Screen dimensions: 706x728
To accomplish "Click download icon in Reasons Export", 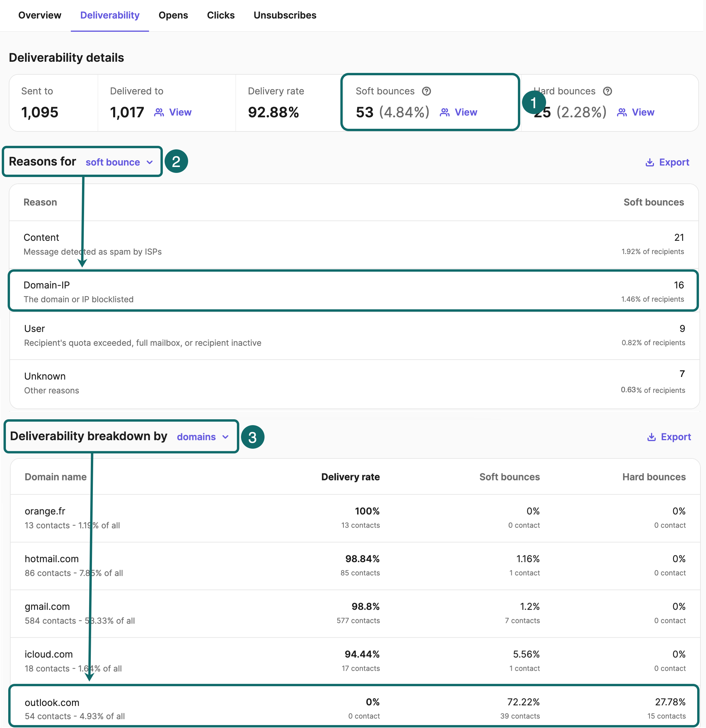I will pyautogui.click(x=650, y=162).
